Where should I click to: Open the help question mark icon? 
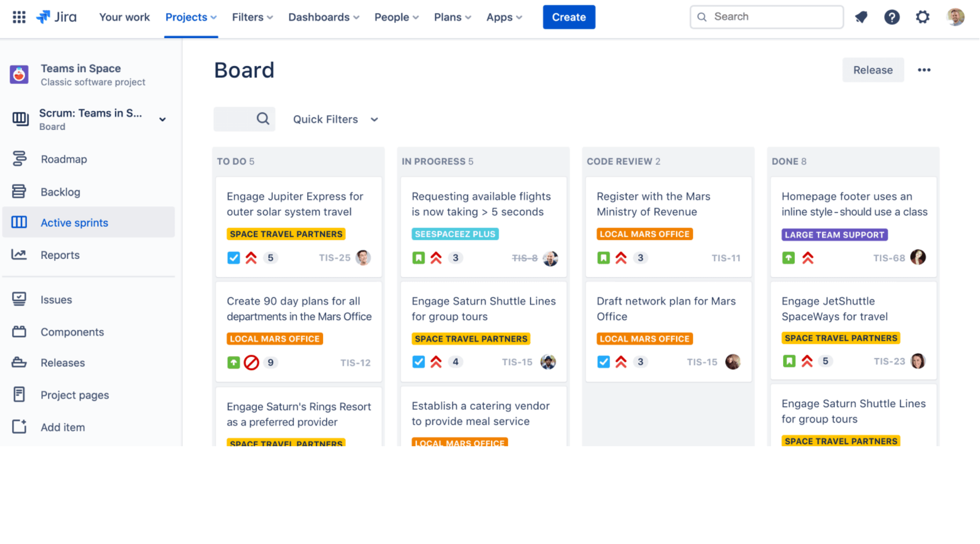click(891, 17)
